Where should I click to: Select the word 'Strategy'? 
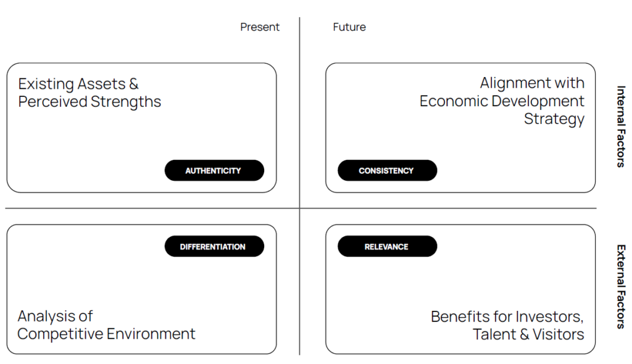[554, 119]
